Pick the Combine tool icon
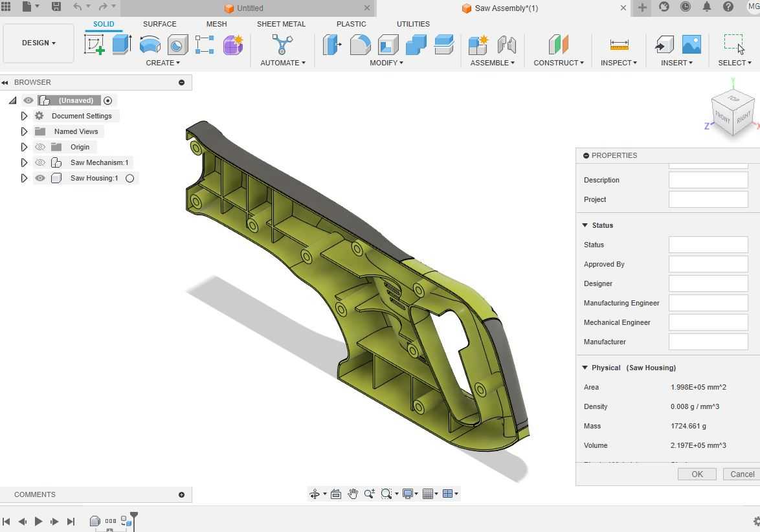This screenshot has height=532, width=760. [416, 45]
